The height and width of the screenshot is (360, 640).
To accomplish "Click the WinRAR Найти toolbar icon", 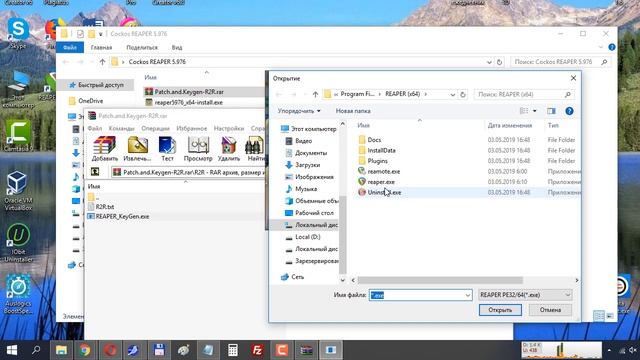I will pos(255,149).
